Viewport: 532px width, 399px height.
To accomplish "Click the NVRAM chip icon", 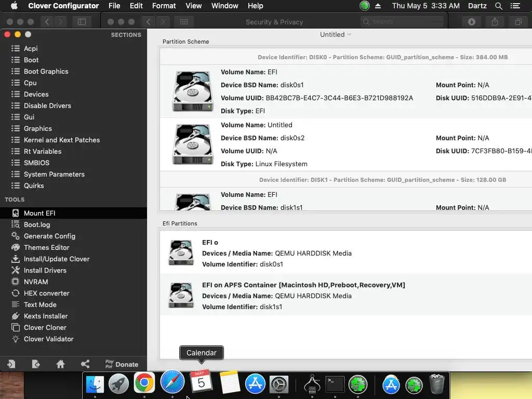I will 16,282.
